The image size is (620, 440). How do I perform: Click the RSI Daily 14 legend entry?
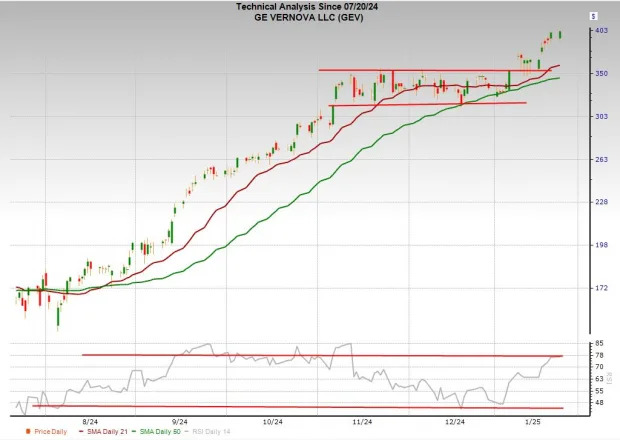pyautogui.click(x=207, y=431)
